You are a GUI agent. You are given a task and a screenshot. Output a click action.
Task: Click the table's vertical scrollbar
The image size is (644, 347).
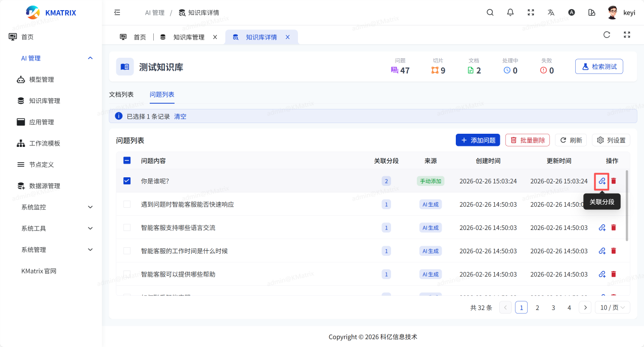[627, 205]
